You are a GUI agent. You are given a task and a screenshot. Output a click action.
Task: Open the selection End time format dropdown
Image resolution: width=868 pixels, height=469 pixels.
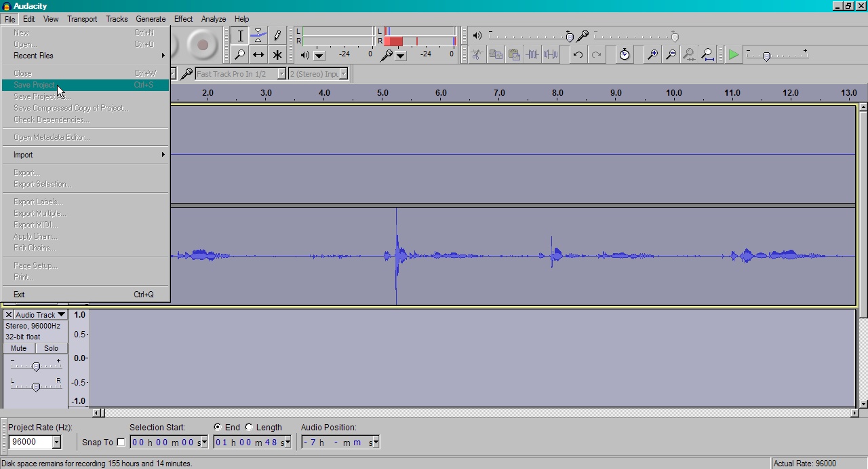coord(288,443)
